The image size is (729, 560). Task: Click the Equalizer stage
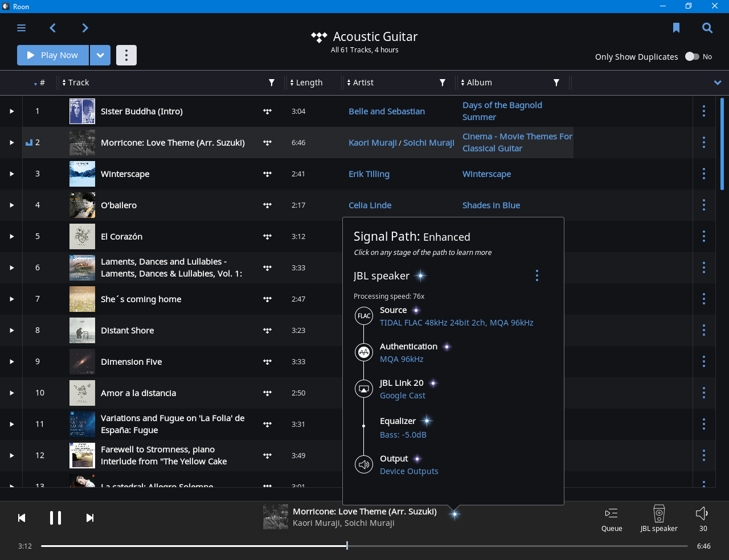pyautogui.click(x=398, y=421)
